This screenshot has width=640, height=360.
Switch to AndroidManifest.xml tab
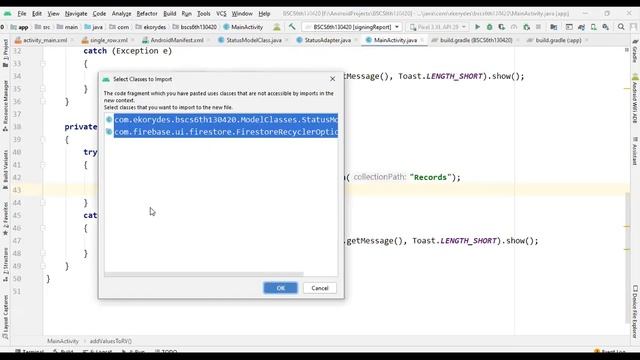pyautogui.click(x=177, y=40)
